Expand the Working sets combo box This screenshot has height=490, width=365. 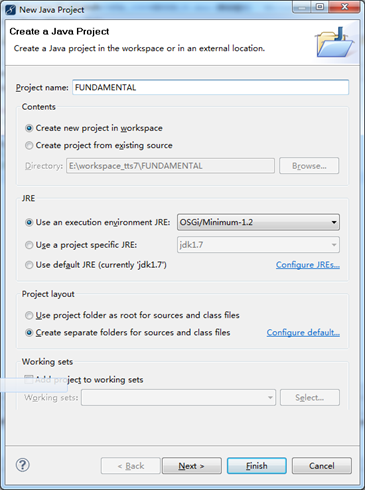(x=178, y=397)
